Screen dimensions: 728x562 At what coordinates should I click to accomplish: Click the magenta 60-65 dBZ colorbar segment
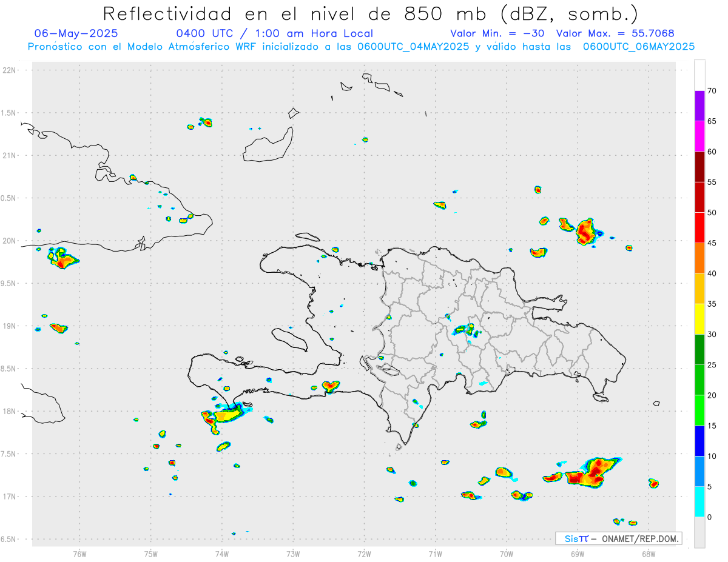[x=699, y=136]
